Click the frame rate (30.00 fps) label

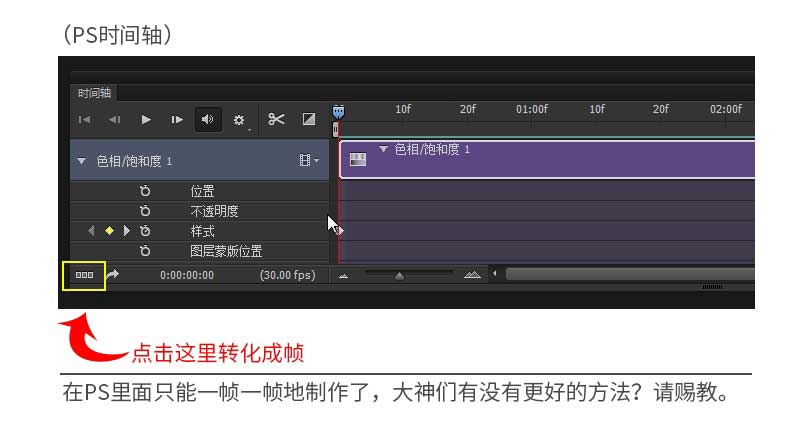pos(287,275)
